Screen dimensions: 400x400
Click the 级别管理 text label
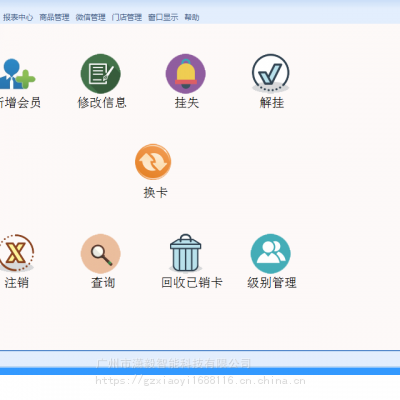point(272,283)
